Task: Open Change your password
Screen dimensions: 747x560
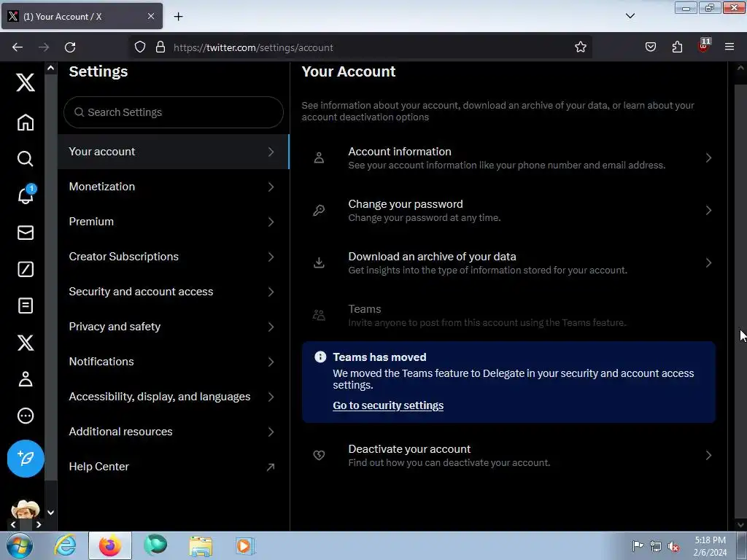Action: click(x=508, y=211)
